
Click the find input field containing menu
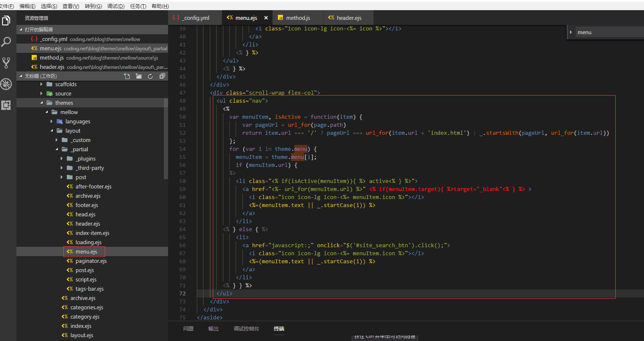(x=608, y=33)
